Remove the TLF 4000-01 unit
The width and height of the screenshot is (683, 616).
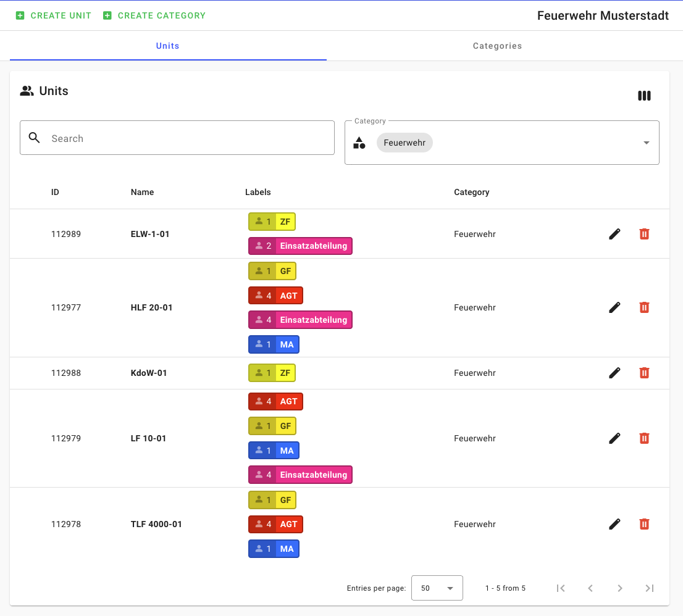(644, 524)
